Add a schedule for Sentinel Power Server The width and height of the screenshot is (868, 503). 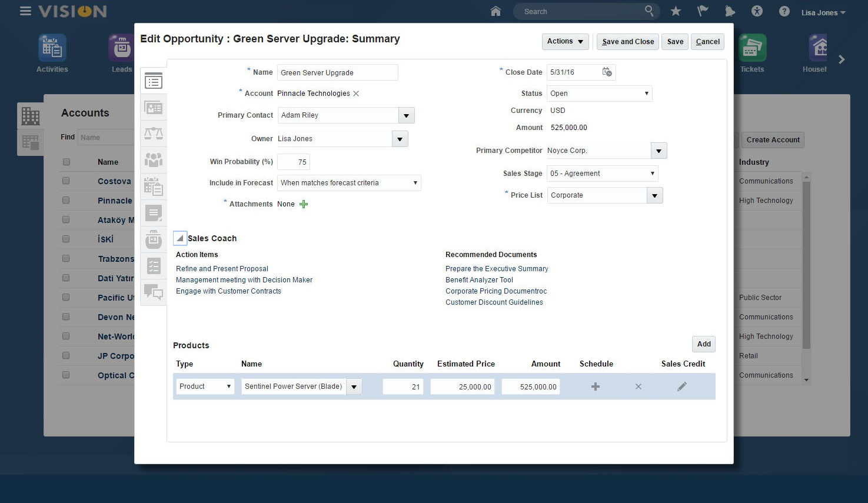[596, 387]
